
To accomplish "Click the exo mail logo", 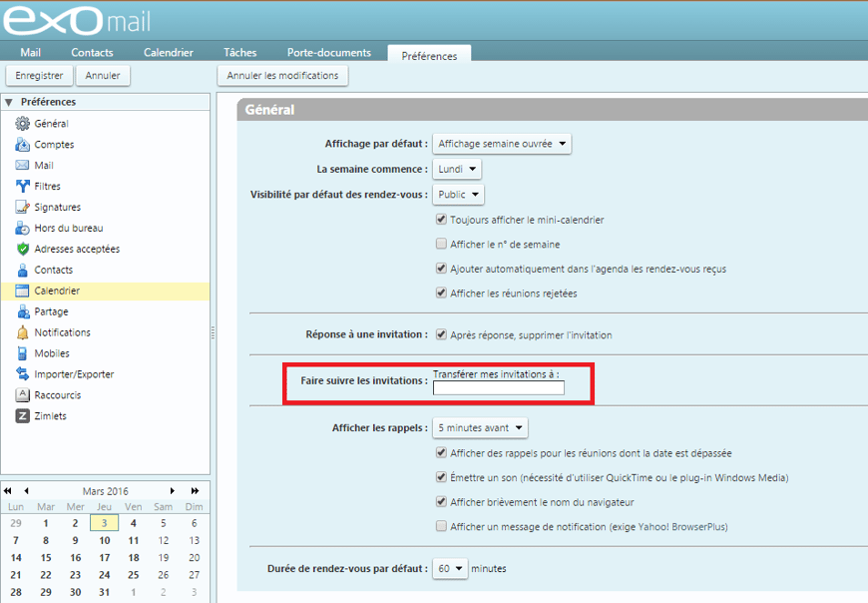I will (x=77, y=21).
